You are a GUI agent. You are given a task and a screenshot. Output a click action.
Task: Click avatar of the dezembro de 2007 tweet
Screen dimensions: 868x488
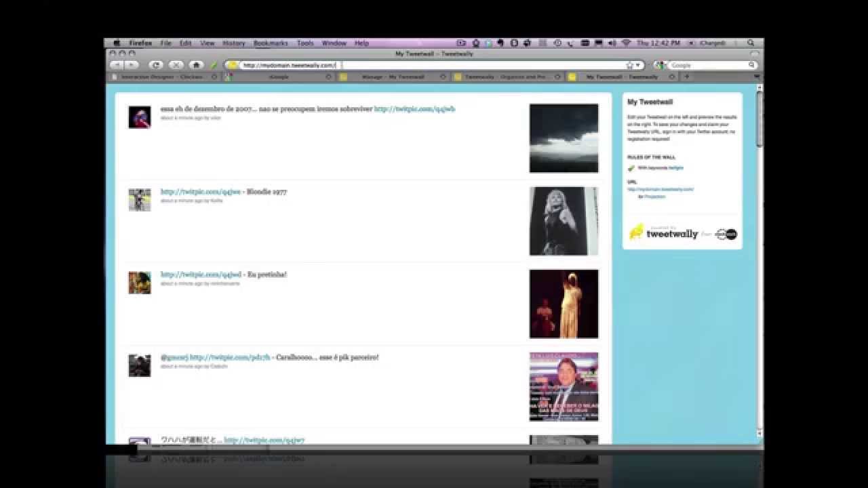coord(140,117)
